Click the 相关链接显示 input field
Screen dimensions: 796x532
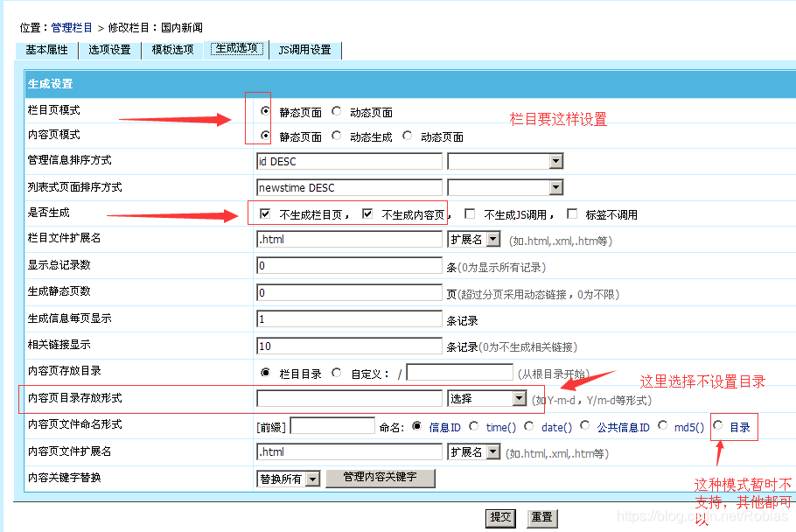coord(349,346)
